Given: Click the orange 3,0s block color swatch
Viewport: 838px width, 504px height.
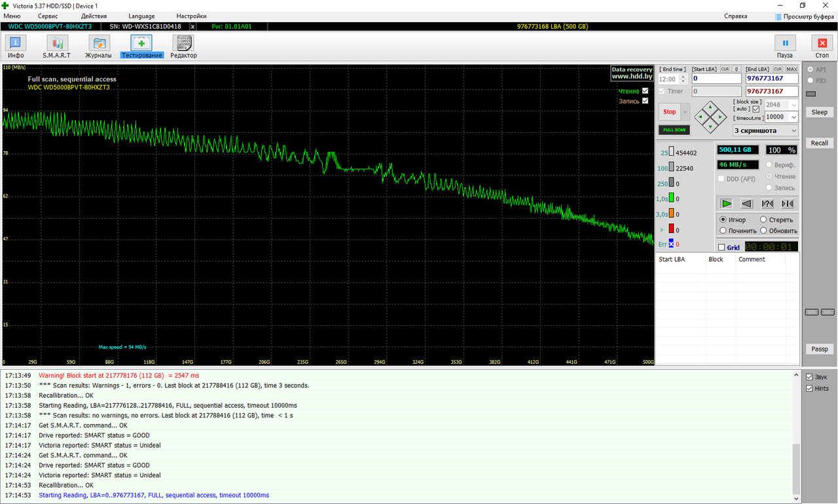Looking at the screenshot, I should click(x=671, y=214).
